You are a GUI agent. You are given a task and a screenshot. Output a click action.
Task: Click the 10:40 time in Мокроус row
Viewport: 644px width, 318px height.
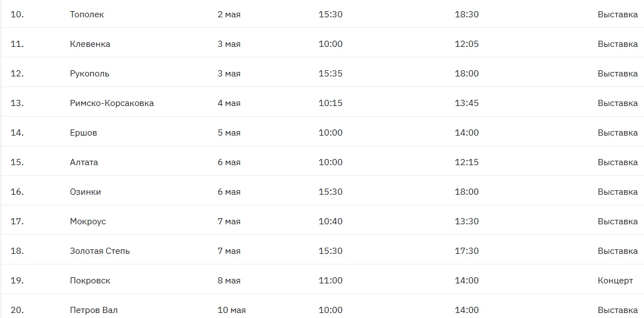tap(330, 221)
